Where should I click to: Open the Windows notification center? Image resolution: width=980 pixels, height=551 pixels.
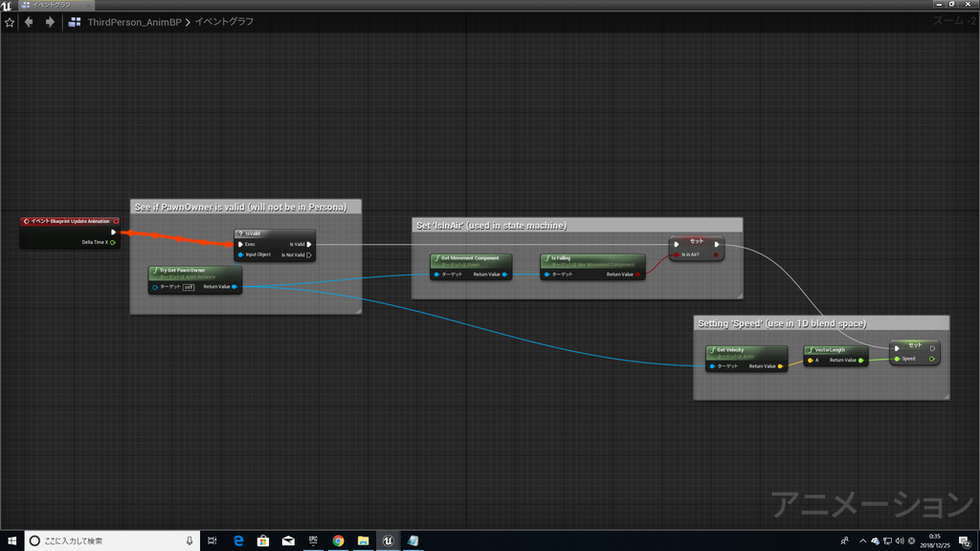point(965,541)
